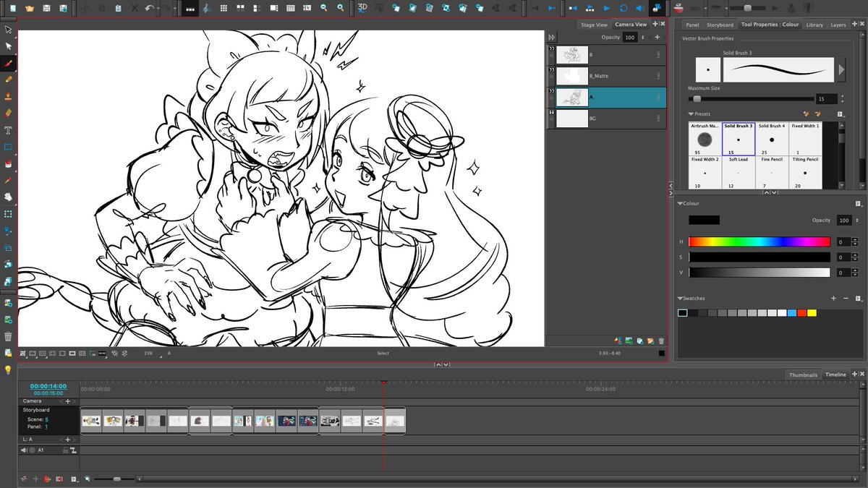Screen dimensions: 868x488
Task: Select Soft Lead preset
Action: 738,172
